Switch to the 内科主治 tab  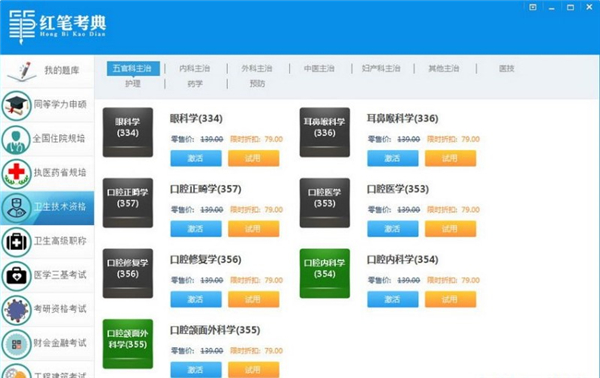pyautogui.click(x=194, y=68)
